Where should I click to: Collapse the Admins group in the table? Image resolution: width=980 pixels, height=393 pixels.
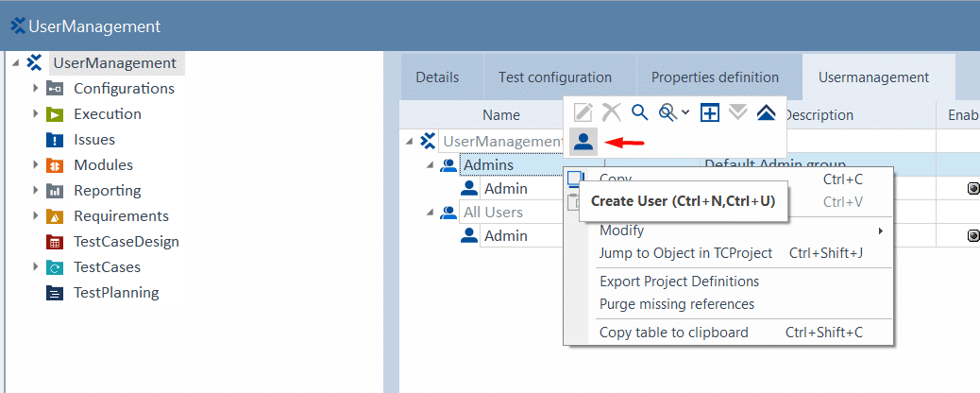(431, 165)
